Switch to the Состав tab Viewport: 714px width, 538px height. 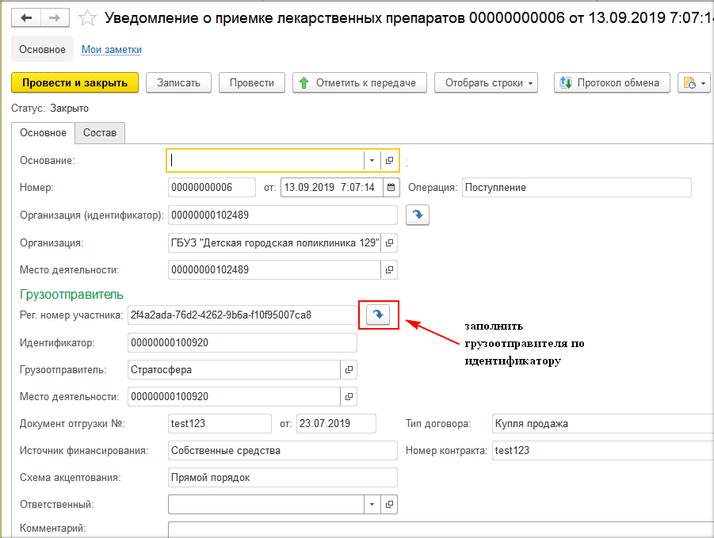point(99,133)
